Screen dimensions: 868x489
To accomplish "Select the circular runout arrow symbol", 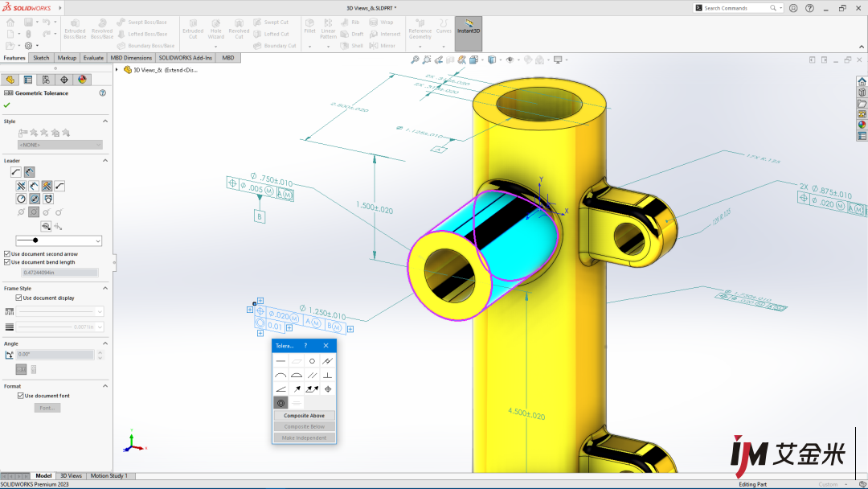I will click(x=297, y=388).
